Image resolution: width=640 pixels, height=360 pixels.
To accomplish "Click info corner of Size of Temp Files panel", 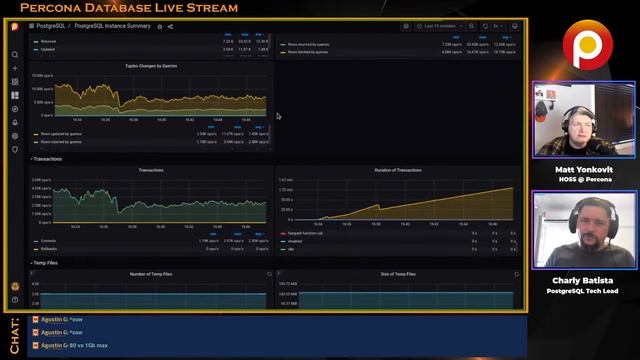I will click(x=279, y=273).
